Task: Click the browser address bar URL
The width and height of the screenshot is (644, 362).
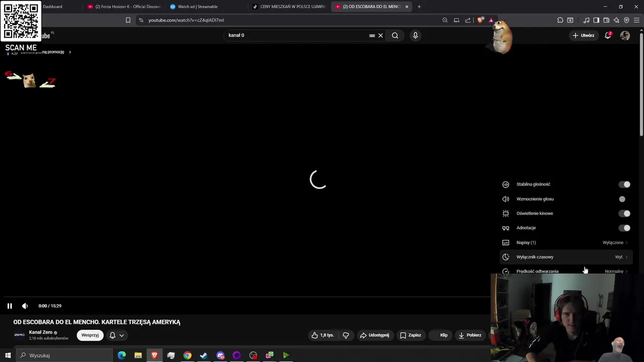Action: (x=186, y=20)
